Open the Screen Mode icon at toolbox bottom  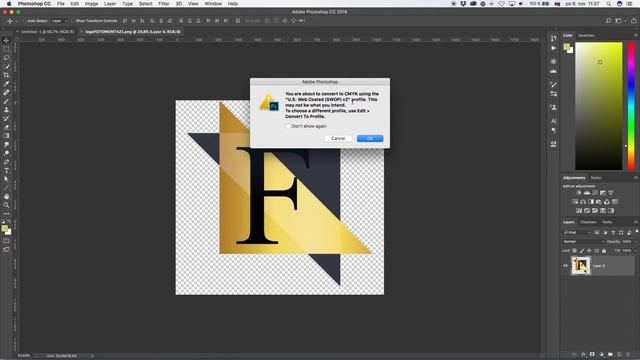[6, 249]
